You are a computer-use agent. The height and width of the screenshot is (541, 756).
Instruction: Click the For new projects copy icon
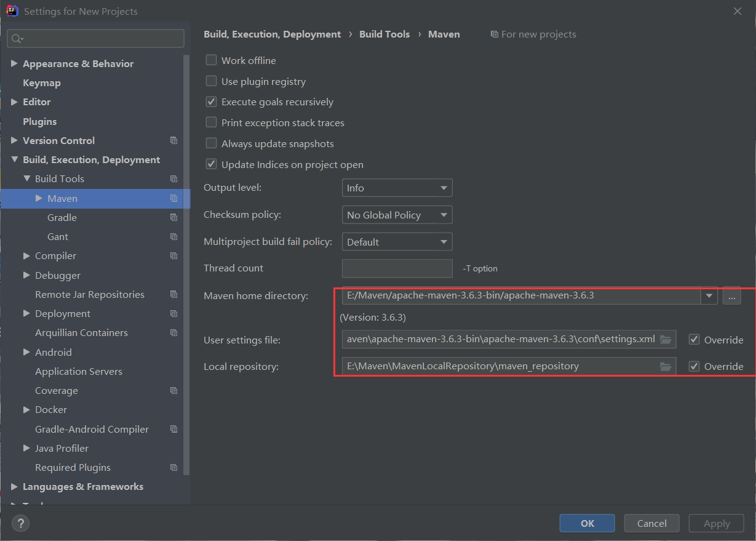tap(494, 34)
